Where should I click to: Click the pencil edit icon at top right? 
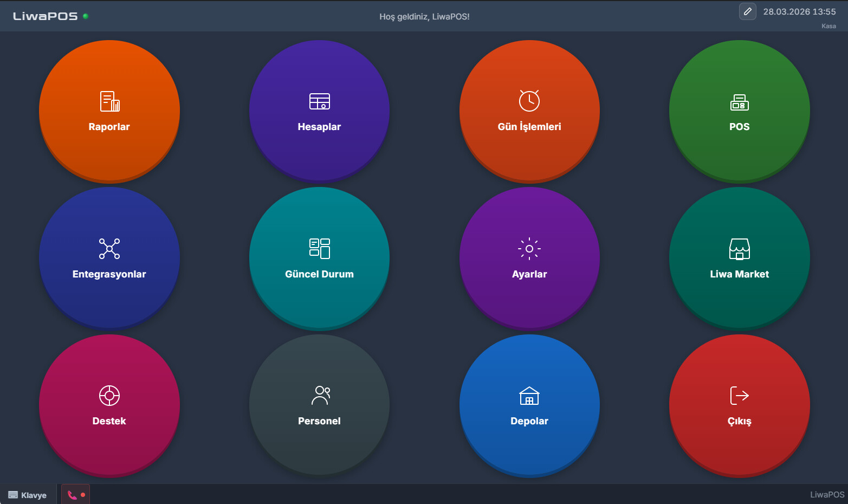point(747,11)
